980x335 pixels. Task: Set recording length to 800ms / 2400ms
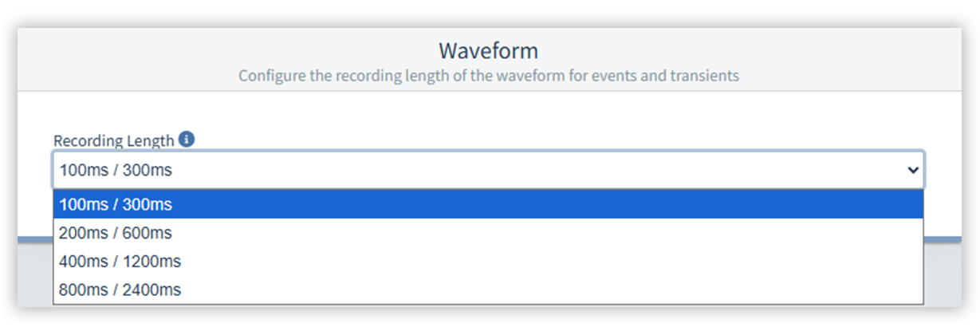(120, 290)
